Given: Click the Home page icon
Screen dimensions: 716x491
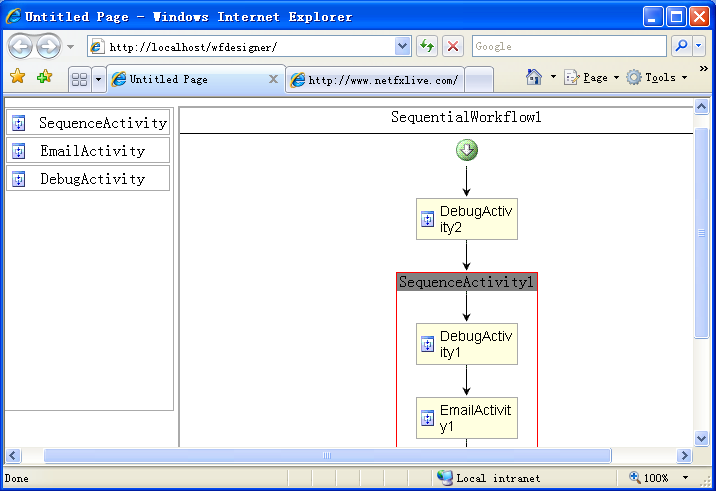Looking at the screenshot, I should coord(534,77).
